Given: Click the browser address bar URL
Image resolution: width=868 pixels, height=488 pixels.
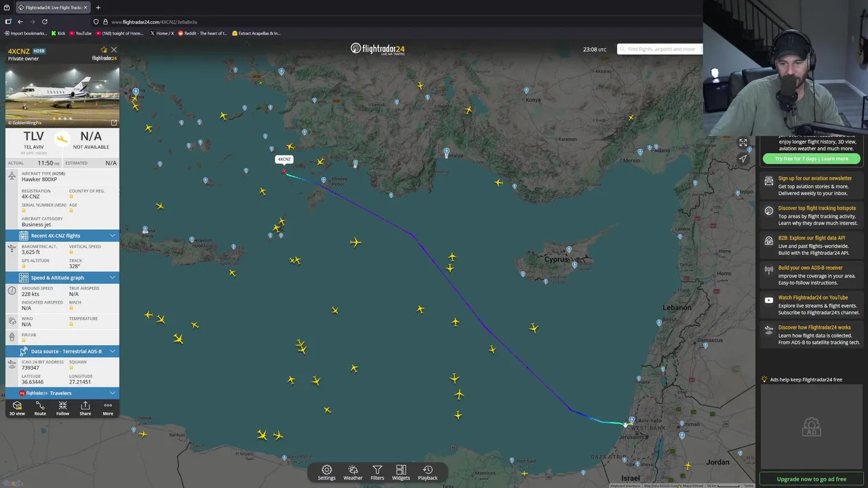Looking at the screenshot, I should pyautogui.click(x=154, y=22).
